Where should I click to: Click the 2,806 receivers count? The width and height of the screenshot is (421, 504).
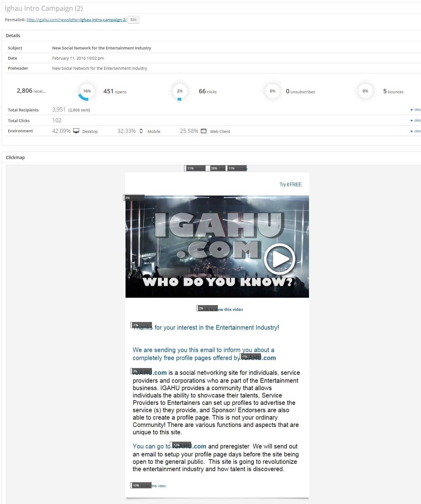click(x=31, y=91)
